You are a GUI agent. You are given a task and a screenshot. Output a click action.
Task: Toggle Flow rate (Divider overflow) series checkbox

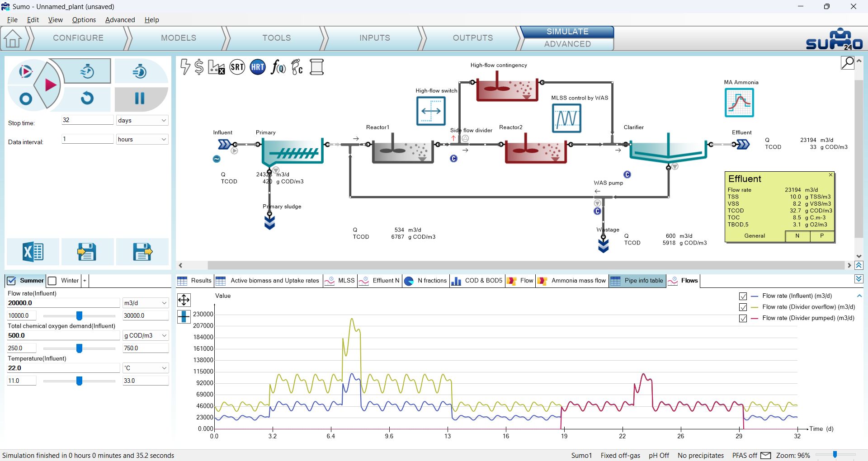click(x=743, y=307)
